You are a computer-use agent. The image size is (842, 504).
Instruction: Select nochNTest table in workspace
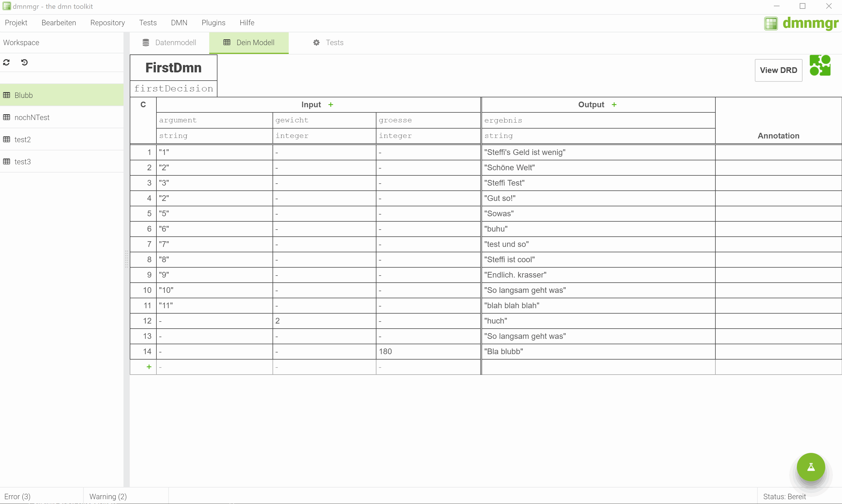[32, 117]
